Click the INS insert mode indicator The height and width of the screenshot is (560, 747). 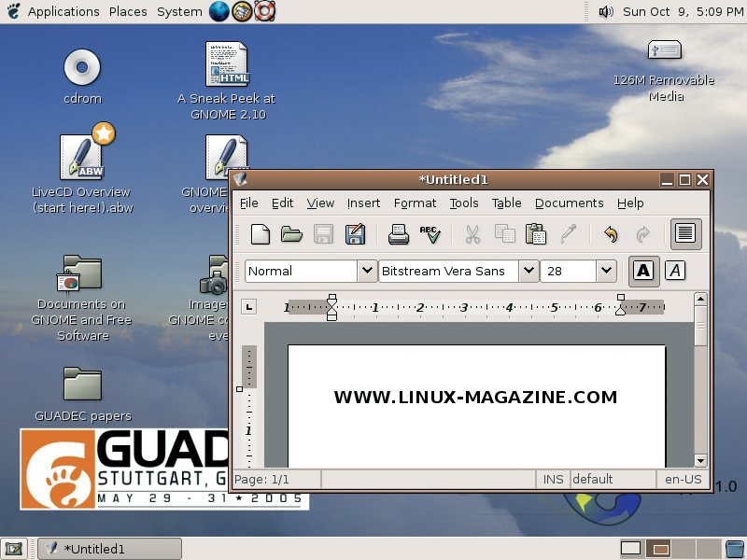click(553, 479)
